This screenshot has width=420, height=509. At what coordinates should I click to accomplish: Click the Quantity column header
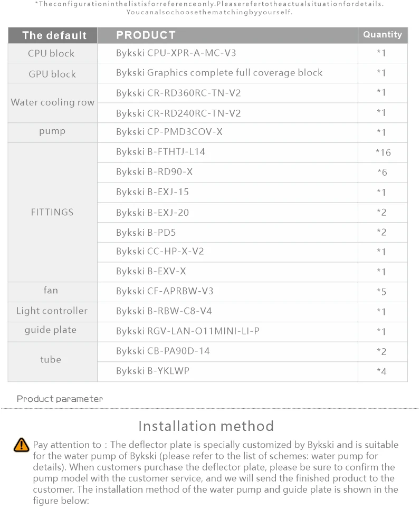coord(383,35)
